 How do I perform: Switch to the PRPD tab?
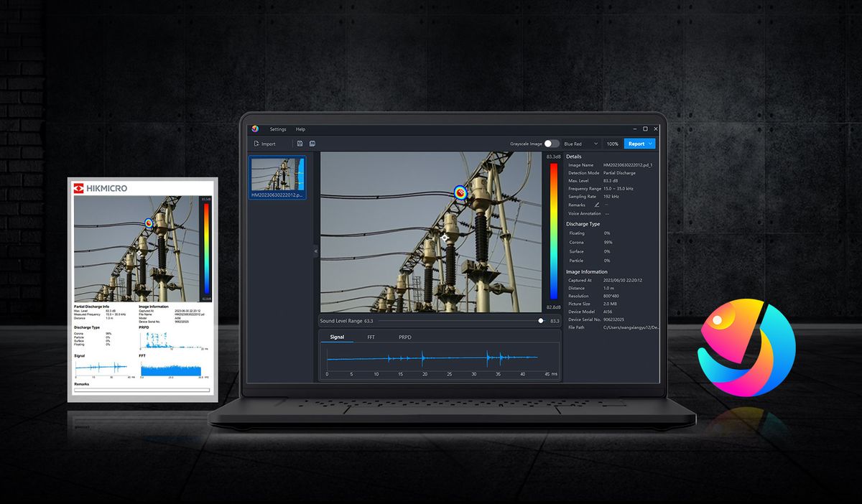[x=405, y=337]
